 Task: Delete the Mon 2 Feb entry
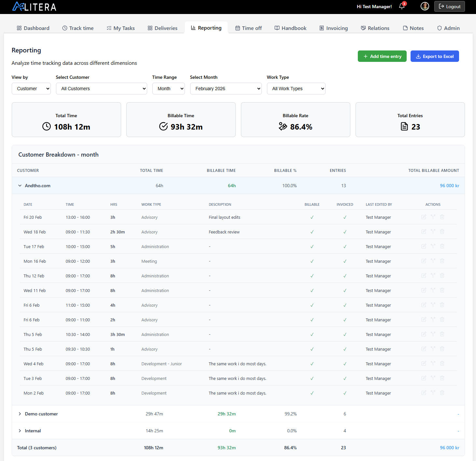click(x=442, y=393)
